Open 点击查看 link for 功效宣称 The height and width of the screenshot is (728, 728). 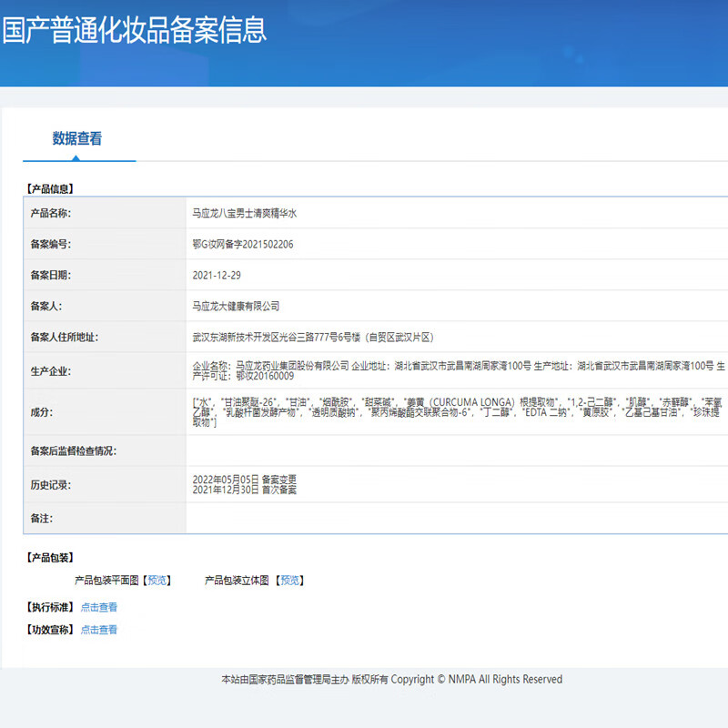tap(99, 630)
